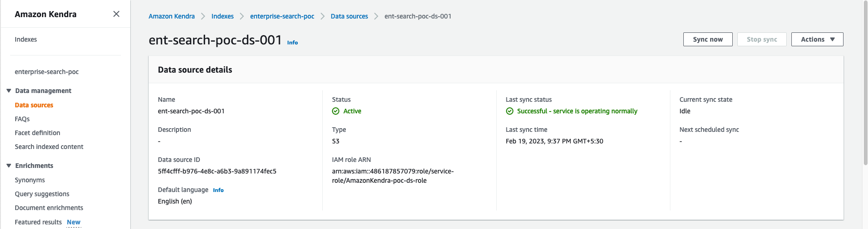Open Query suggestions in sidebar

[x=42, y=194]
